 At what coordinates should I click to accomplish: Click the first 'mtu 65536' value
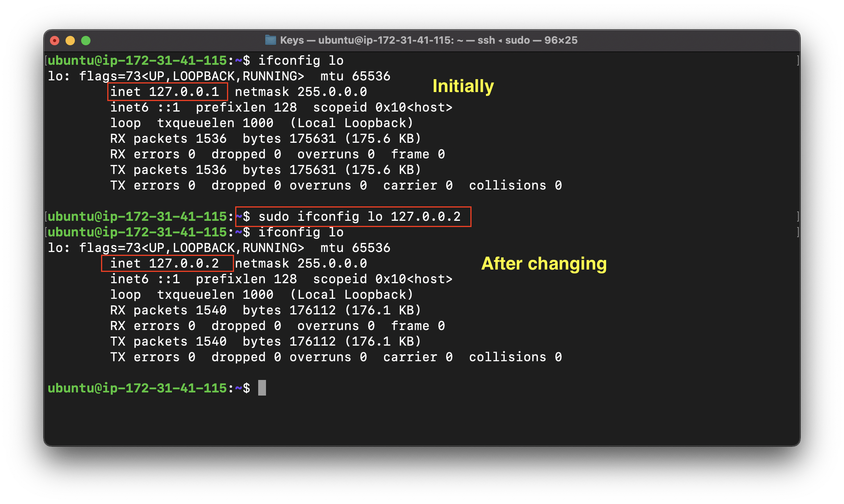[x=355, y=76]
